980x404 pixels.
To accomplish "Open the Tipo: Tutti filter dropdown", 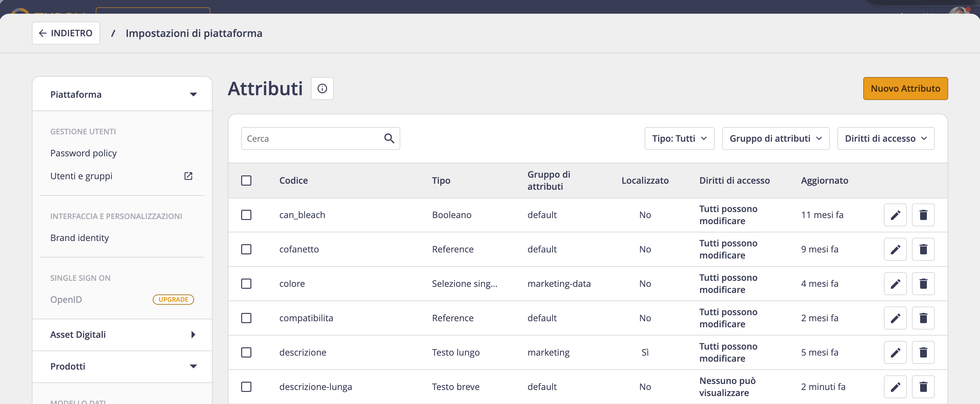I will [679, 138].
